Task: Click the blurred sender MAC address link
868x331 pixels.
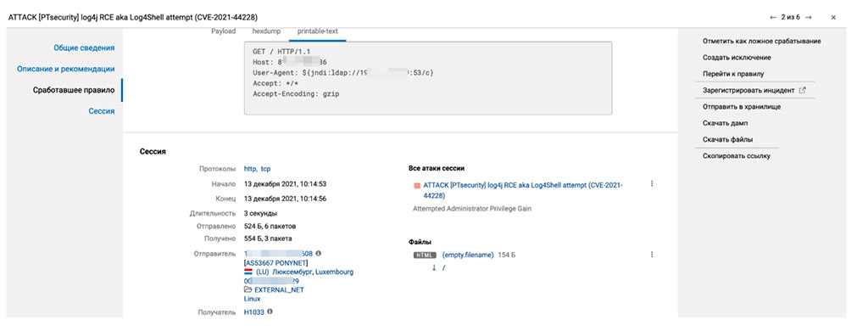Action: (x=272, y=281)
